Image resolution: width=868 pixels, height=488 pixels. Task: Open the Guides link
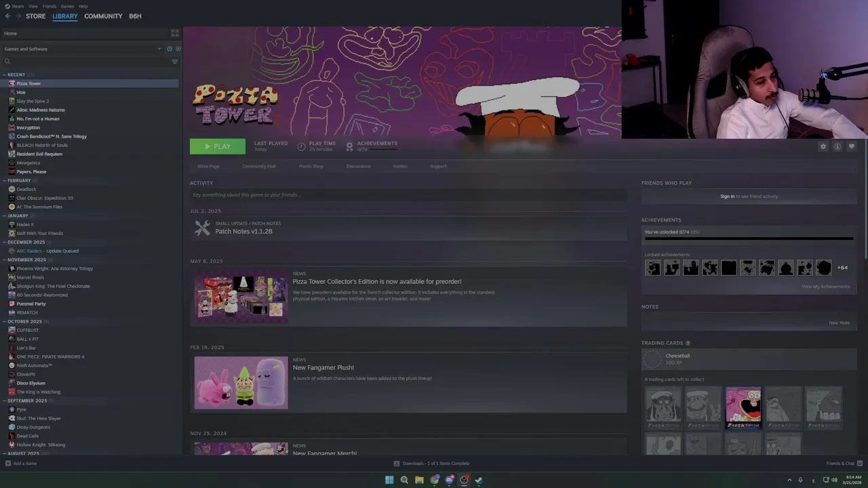(400, 166)
